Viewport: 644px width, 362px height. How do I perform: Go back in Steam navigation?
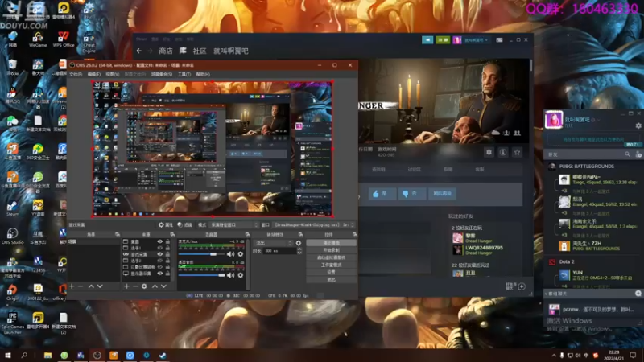tap(139, 51)
